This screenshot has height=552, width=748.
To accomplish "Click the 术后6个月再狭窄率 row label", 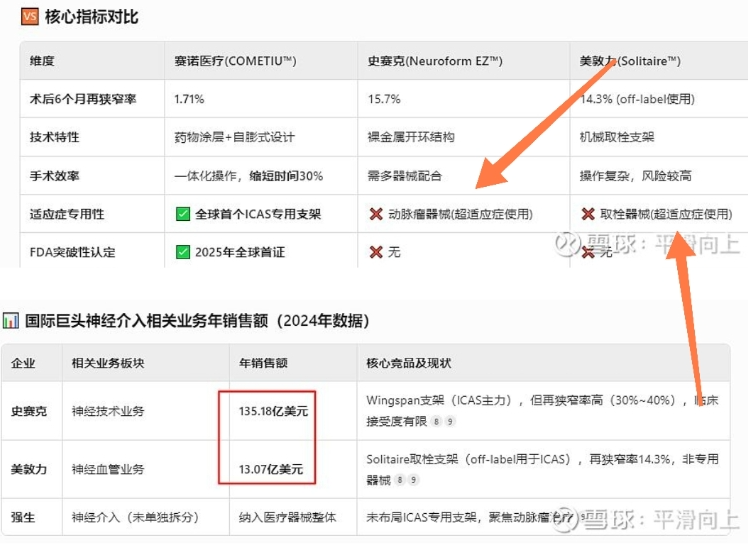I will coord(83,99).
